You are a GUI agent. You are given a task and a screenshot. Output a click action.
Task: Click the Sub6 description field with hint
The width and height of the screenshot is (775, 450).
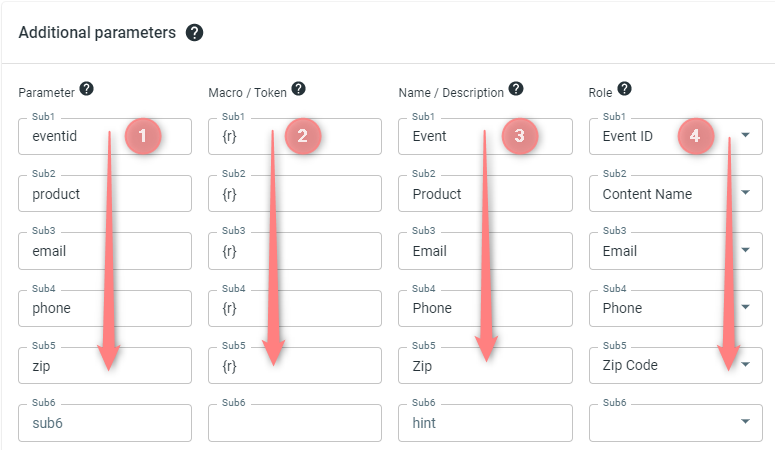point(485,423)
